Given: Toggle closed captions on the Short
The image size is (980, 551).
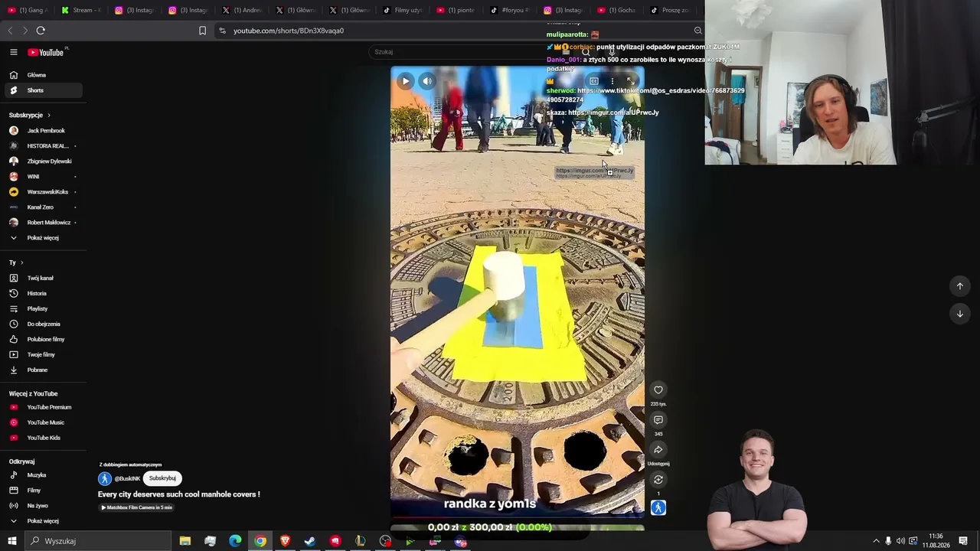Looking at the screenshot, I should click(x=593, y=81).
